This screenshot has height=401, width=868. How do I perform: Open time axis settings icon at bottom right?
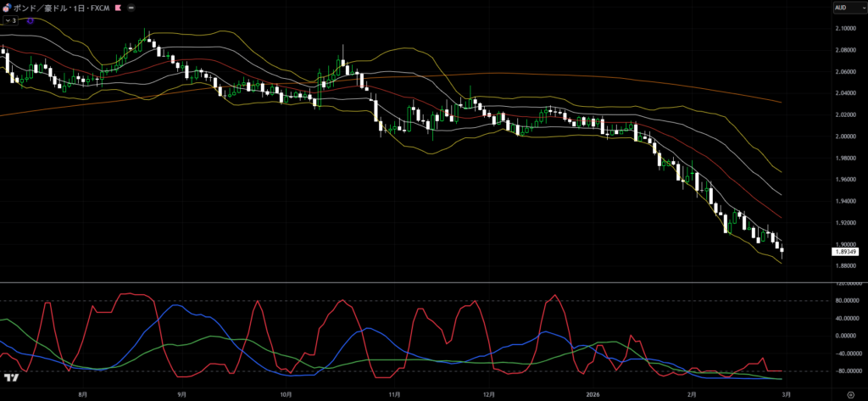click(x=849, y=394)
